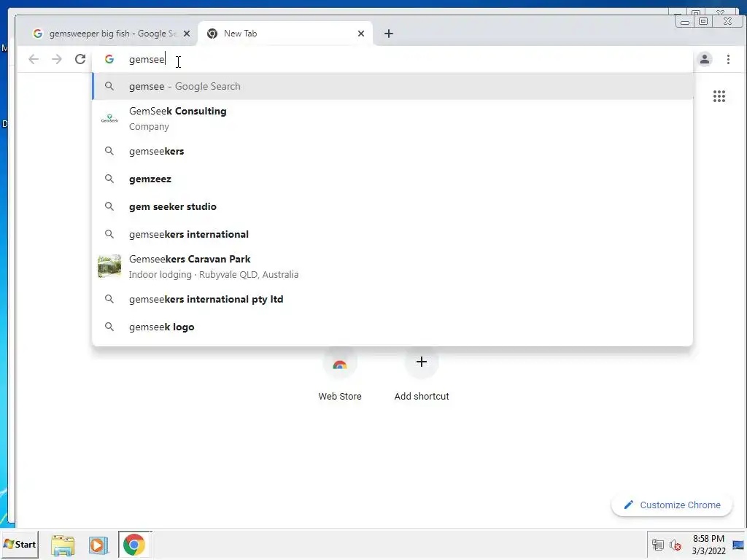Open the profile avatar button
Viewport: 747px width, 560px height.
tap(705, 59)
